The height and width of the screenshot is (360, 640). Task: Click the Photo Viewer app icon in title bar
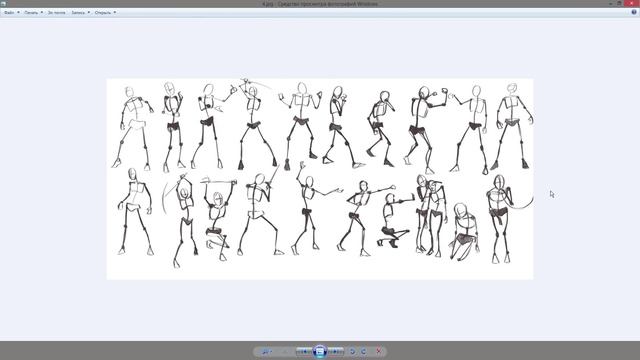click(x=3, y=4)
